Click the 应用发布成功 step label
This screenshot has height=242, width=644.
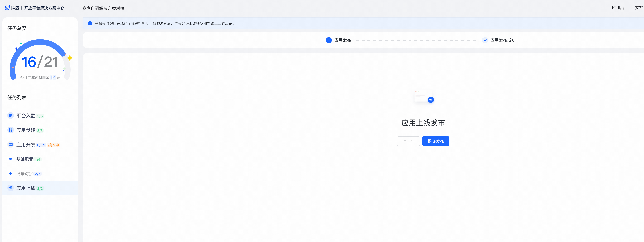click(503, 40)
